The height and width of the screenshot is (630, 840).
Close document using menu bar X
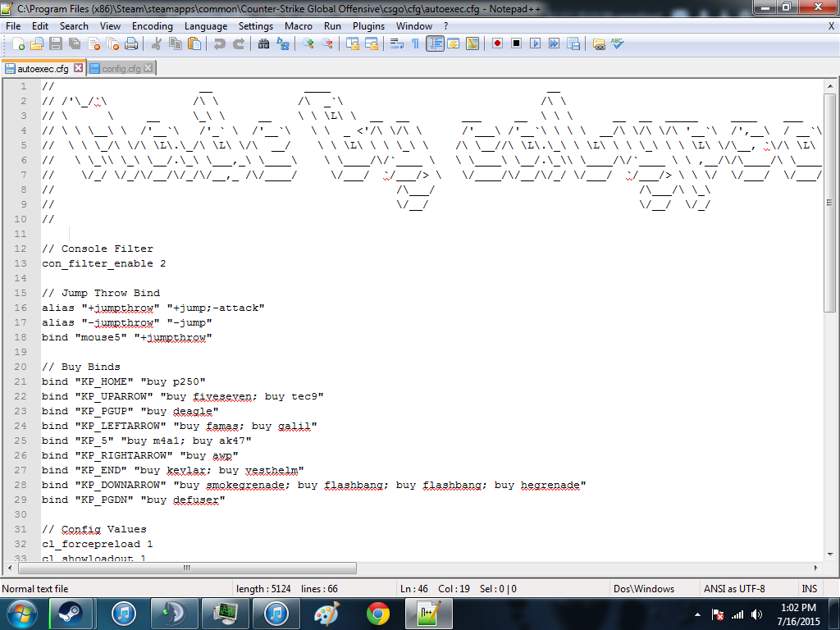(832, 26)
